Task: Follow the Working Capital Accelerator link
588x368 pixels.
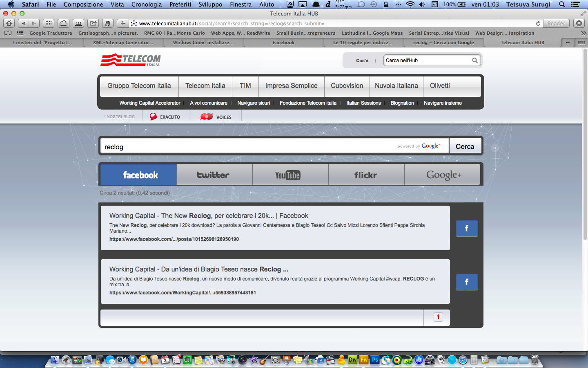Action: click(150, 103)
